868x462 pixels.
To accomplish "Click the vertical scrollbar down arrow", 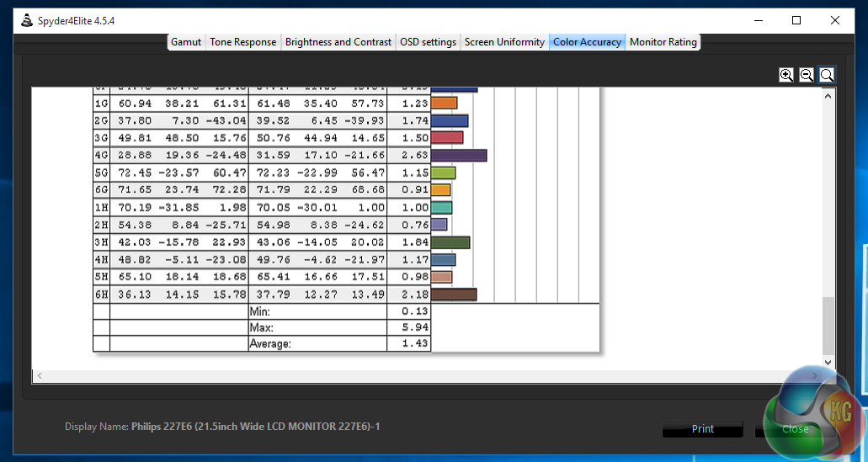I will tap(828, 363).
